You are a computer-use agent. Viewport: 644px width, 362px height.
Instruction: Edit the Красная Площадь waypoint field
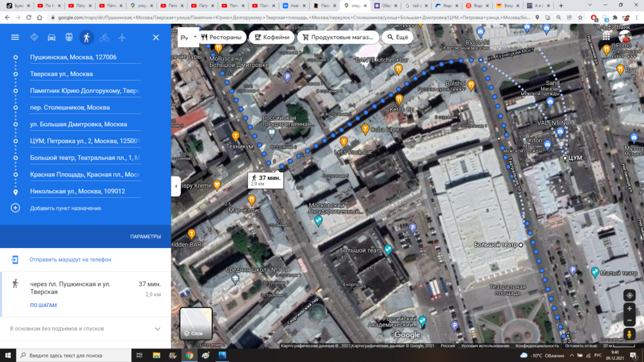click(x=85, y=175)
